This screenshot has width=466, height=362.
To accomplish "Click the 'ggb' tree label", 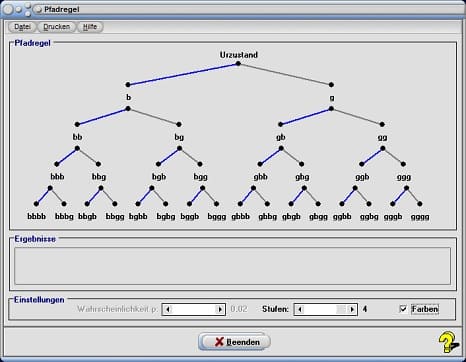I will [362, 177].
